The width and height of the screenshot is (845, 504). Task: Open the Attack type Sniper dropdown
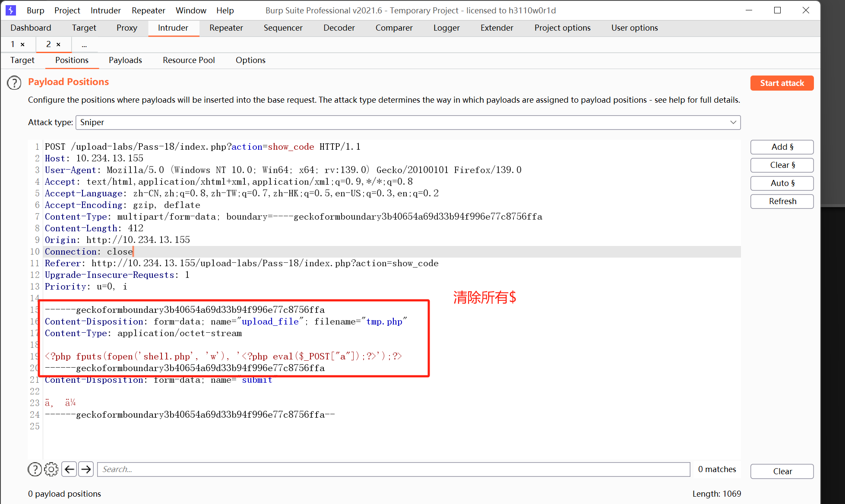tap(408, 122)
